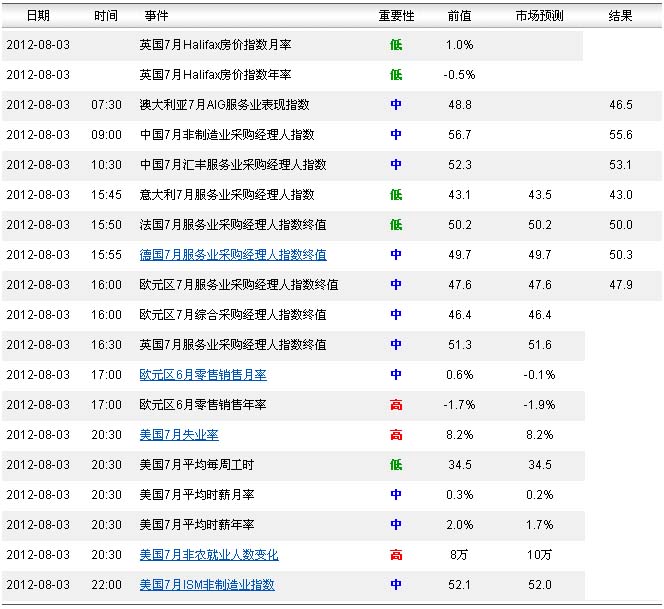This screenshot has height=609, width=664.
Task: Select event 美国7月平均时薪月率
Action: tap(197, 495)
